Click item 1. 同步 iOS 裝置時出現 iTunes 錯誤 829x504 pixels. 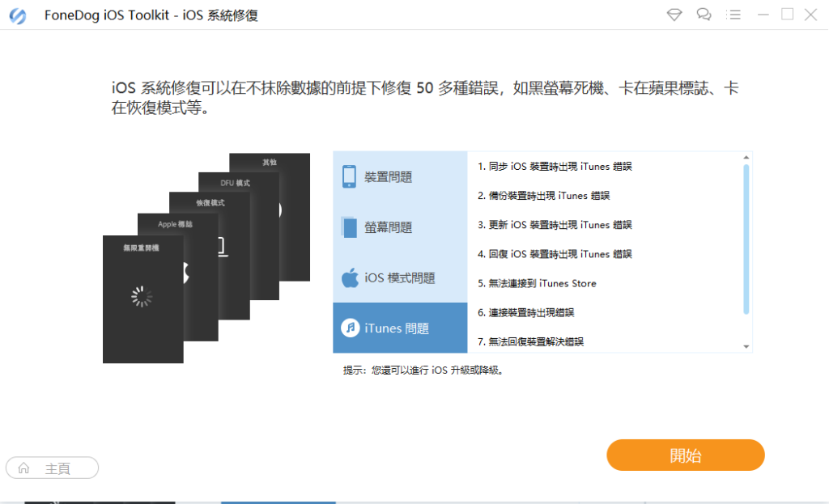pyautogui.click(x=555, y=167)
